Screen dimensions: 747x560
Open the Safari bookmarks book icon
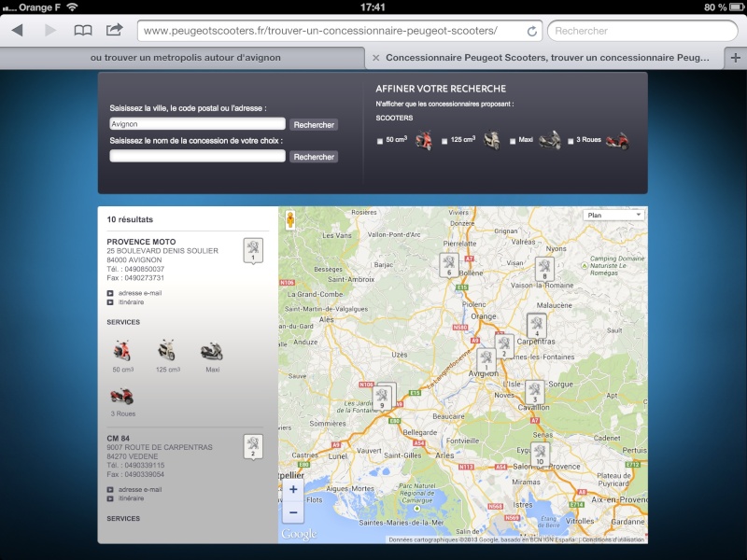point(83,31)
